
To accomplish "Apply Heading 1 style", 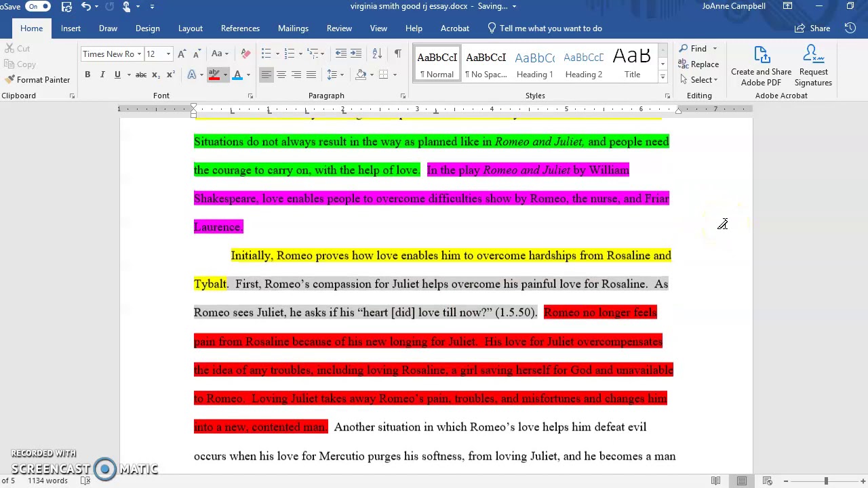I will click(x=535, y=65).
